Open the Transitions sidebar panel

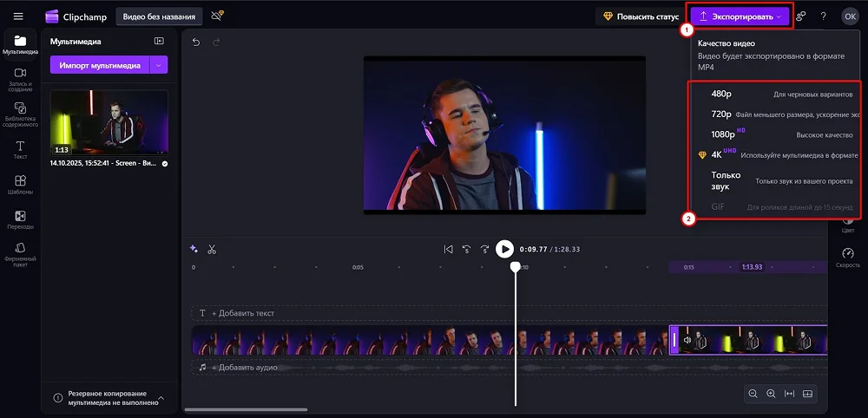[19, 219]
